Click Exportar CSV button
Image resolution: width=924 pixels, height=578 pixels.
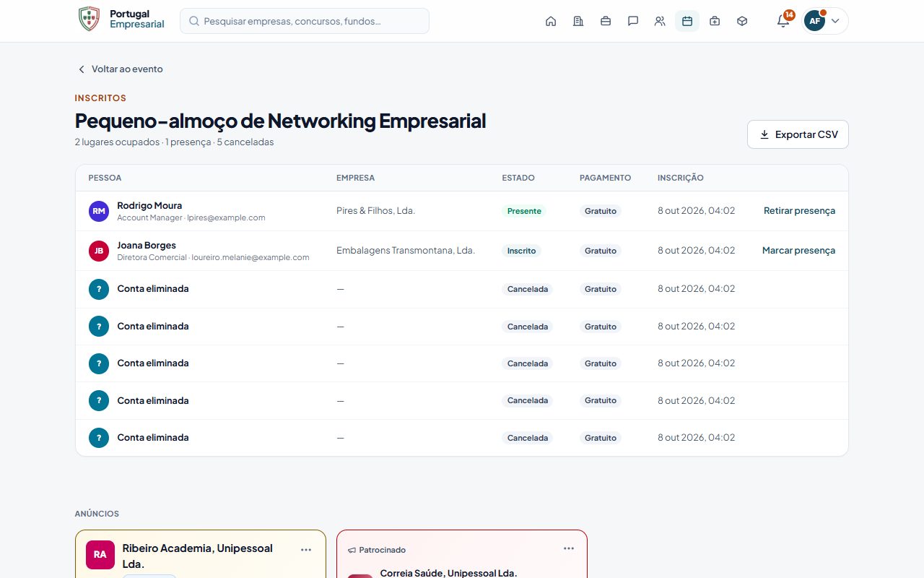coord(798,134)
